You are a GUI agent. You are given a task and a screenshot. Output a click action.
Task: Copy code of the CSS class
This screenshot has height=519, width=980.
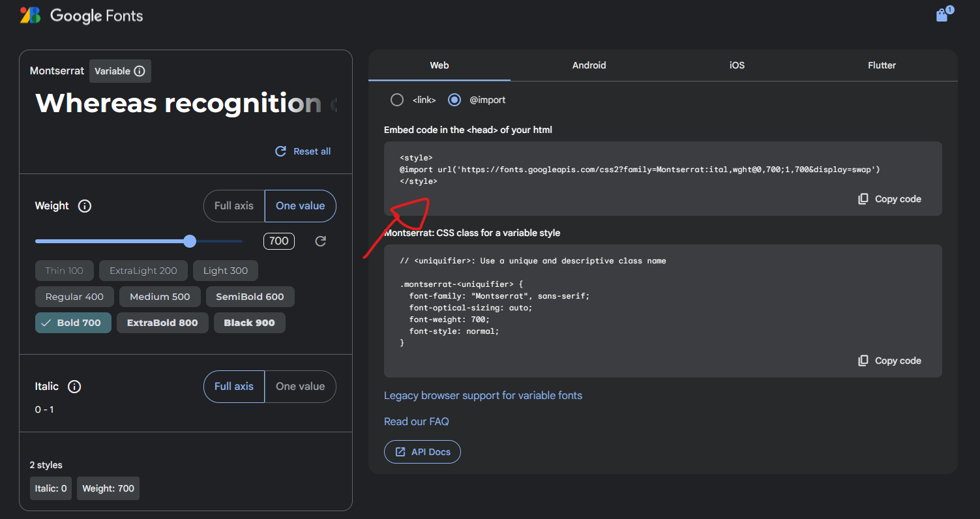click(890, 361)
